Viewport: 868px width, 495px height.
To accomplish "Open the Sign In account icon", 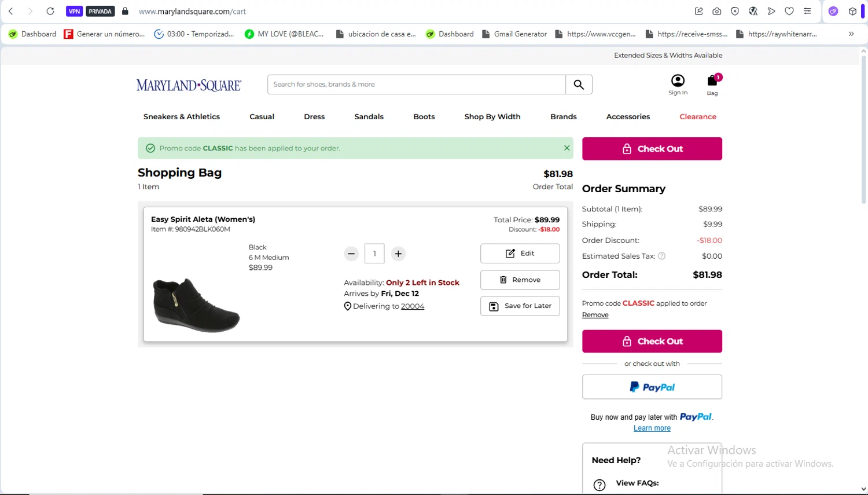I will (x=678, y=85).
